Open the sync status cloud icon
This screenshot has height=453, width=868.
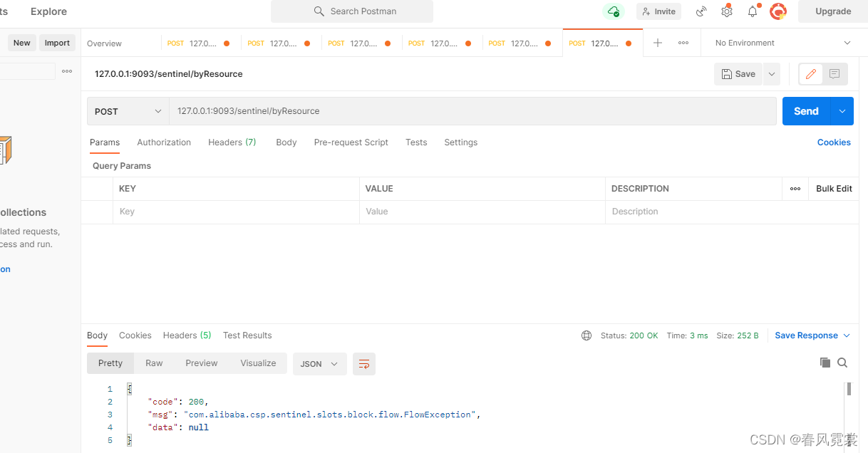click(x=613, y=11)
